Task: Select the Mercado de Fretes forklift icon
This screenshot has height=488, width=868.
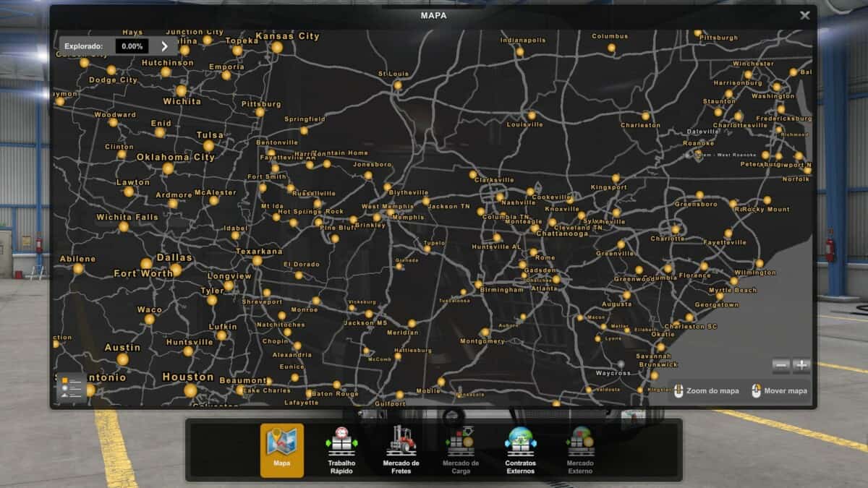Action: (x=401, y=442)
